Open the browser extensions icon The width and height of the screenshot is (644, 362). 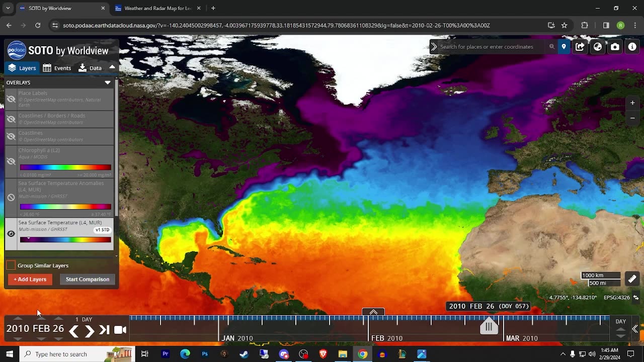(x=585, y=25)
